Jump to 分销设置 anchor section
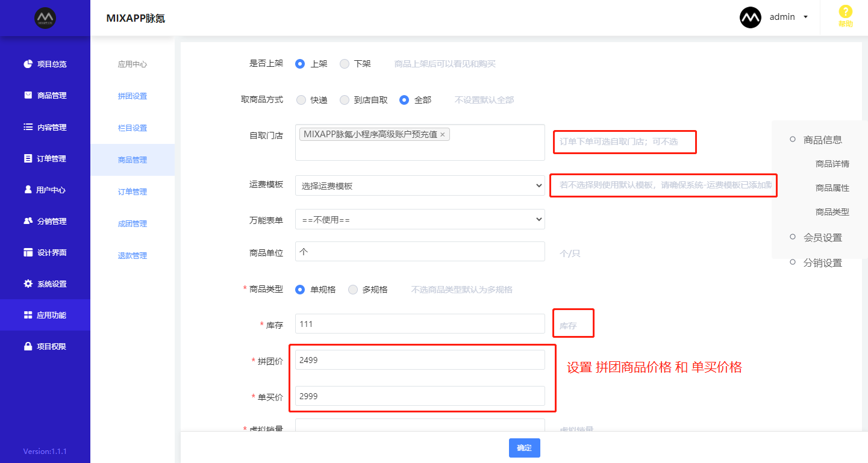 823,263
